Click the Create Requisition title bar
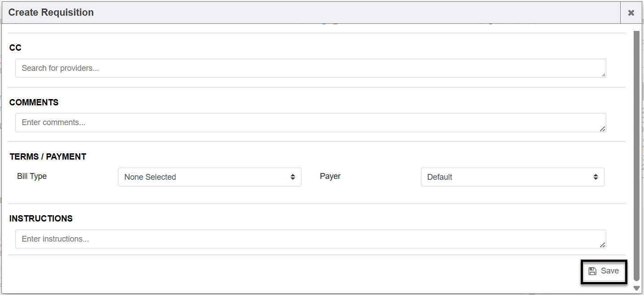Viewport: 644px width, 295px height. pos(269,13)
